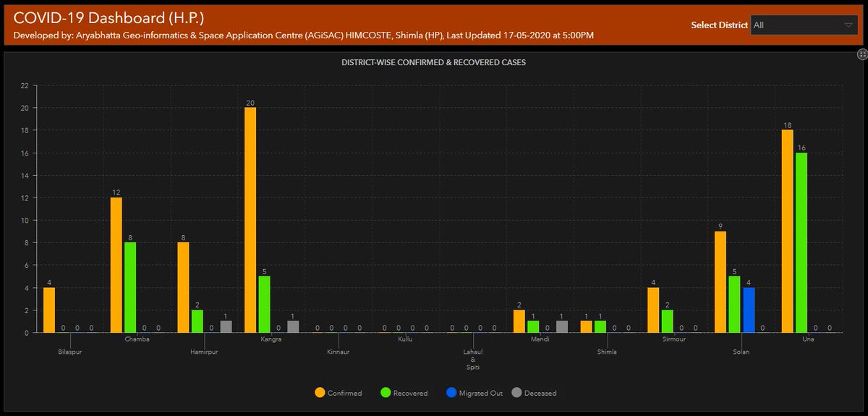Click the Kangra axis label

point(272,339)
